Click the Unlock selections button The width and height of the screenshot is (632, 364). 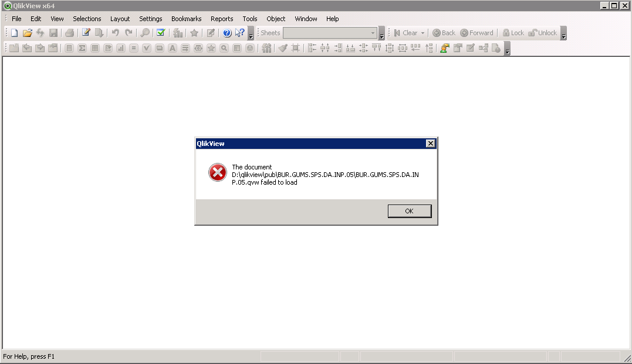[x=543, y=33]
